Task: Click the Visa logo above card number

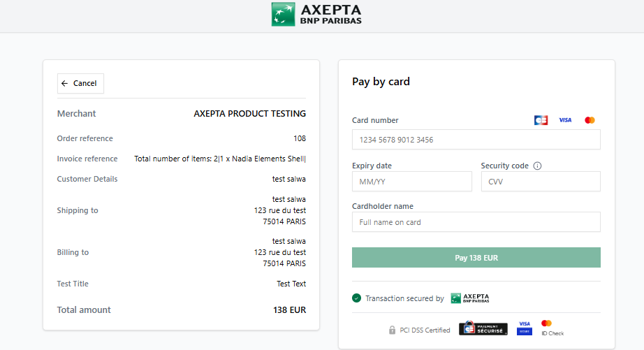Action: click(565, 120)
